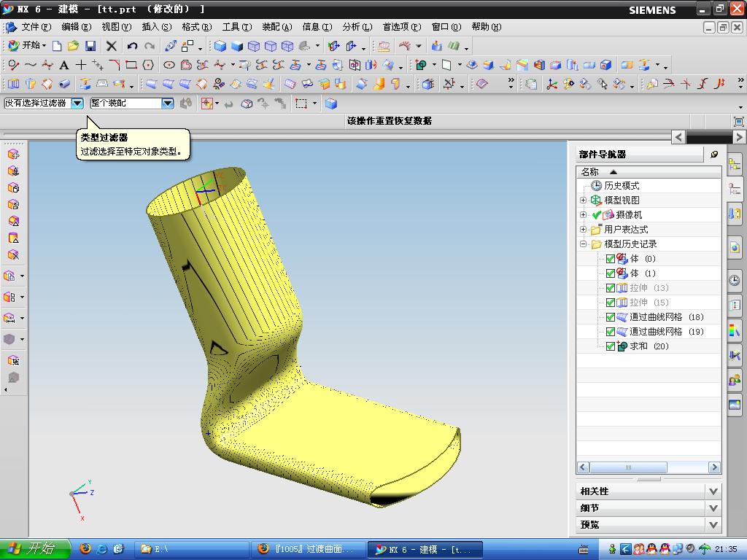
Task: Click the Tube feature icon
Action: (x=64, y=84)
